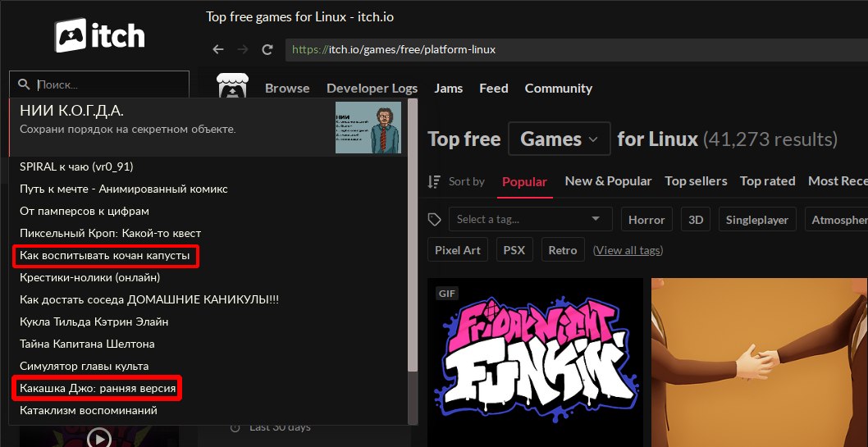This screenshot has width=868, height=447.
Task: Click the itch logo in sidebar
Action: (x=99, y=35)
